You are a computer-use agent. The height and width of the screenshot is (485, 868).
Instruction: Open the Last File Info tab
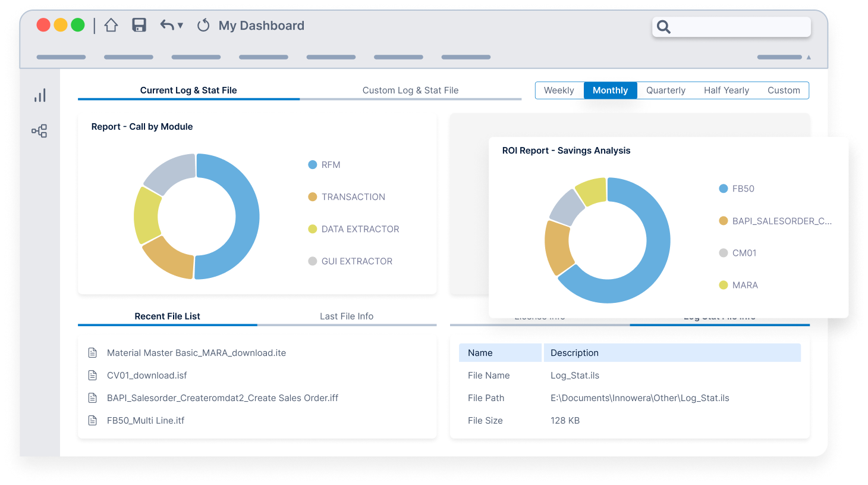point(347,316)
